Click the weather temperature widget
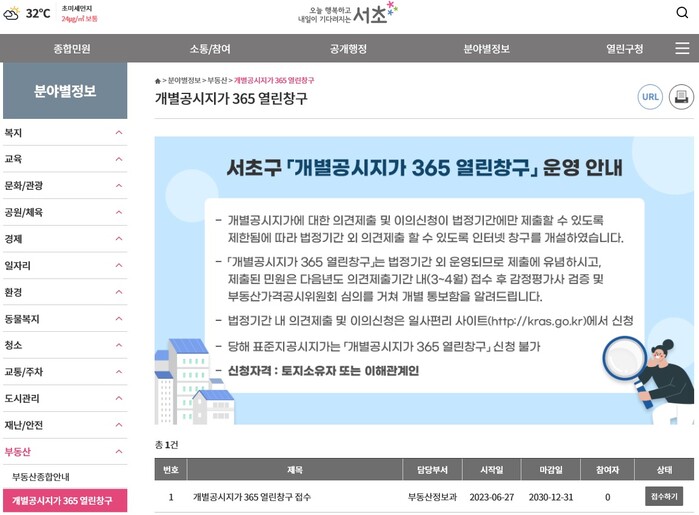This screenshot has width=699, height=515. 38,14
